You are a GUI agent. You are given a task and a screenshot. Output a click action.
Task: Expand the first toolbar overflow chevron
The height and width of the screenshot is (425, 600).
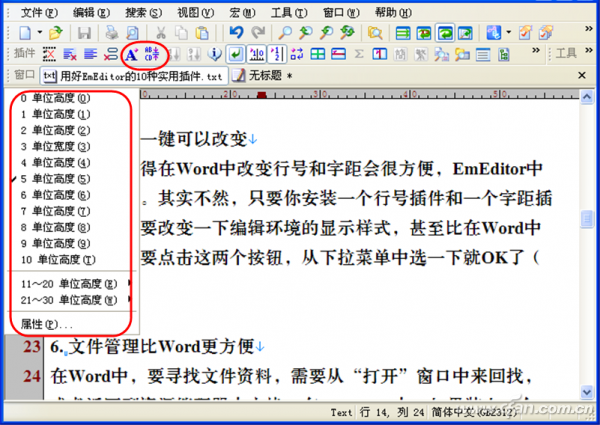click(x=589, y=29)
